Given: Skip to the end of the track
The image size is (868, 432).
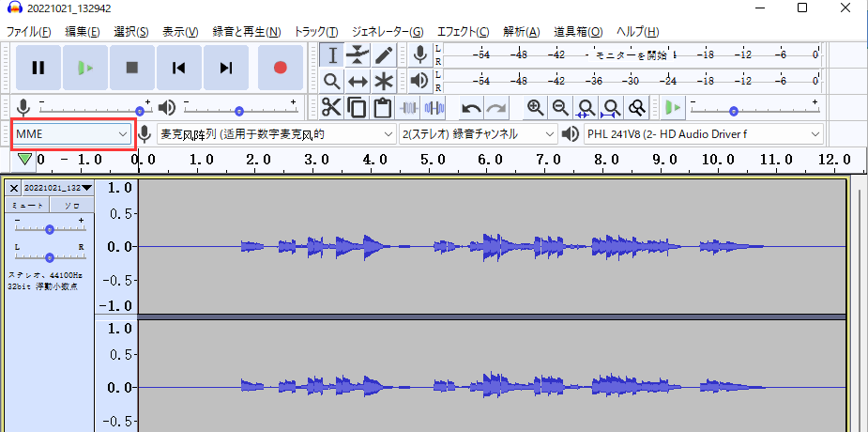Looking at the screenshot, I should coord(226,69).
